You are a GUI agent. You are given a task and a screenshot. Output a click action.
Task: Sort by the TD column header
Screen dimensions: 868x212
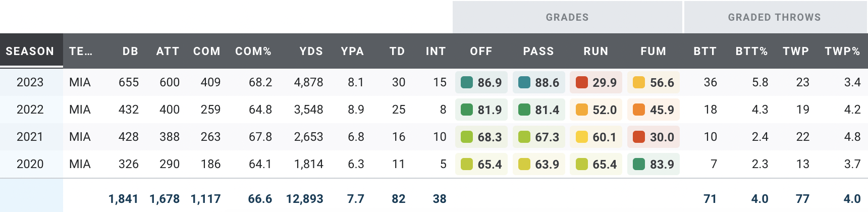click(397, 51)
